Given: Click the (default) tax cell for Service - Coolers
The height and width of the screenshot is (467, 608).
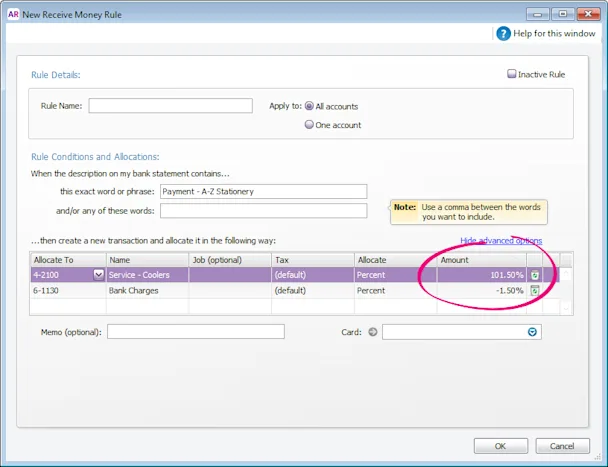Looking at the screenshot, I should pyautogui.click(x=313, y=275).
